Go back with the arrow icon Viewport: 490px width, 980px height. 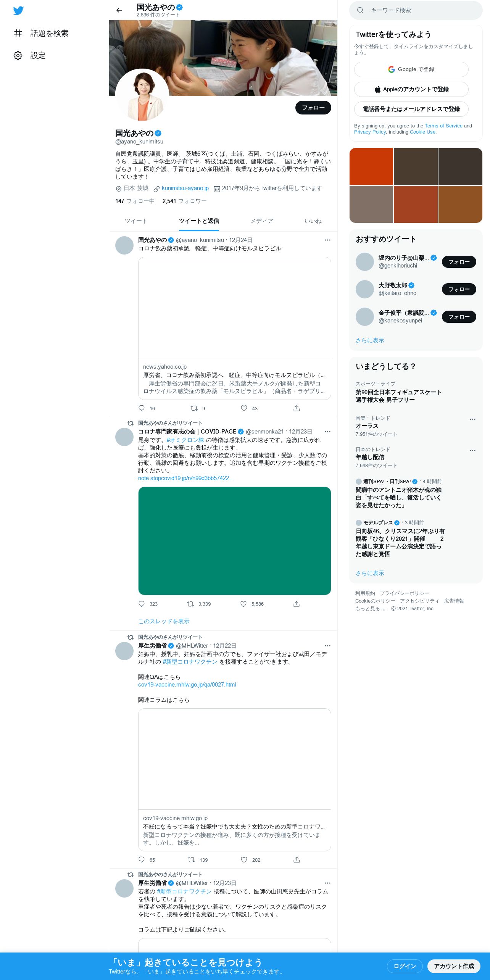tap(119, 10)
